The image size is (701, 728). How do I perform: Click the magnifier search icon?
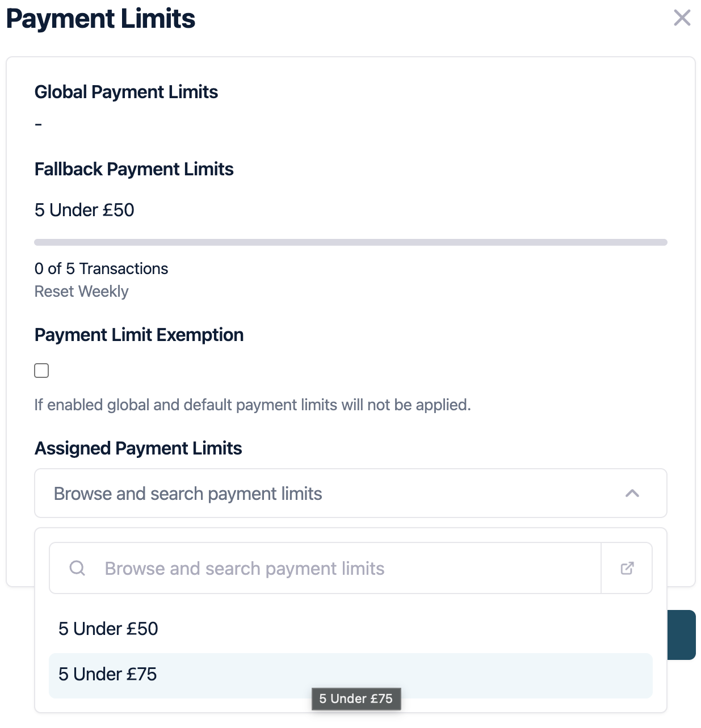click(77, 568)
